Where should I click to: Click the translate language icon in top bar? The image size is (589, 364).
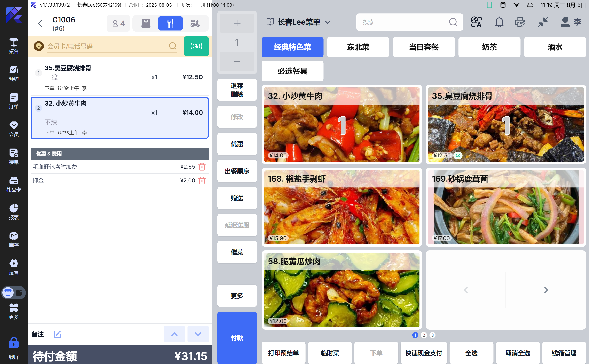476,22
